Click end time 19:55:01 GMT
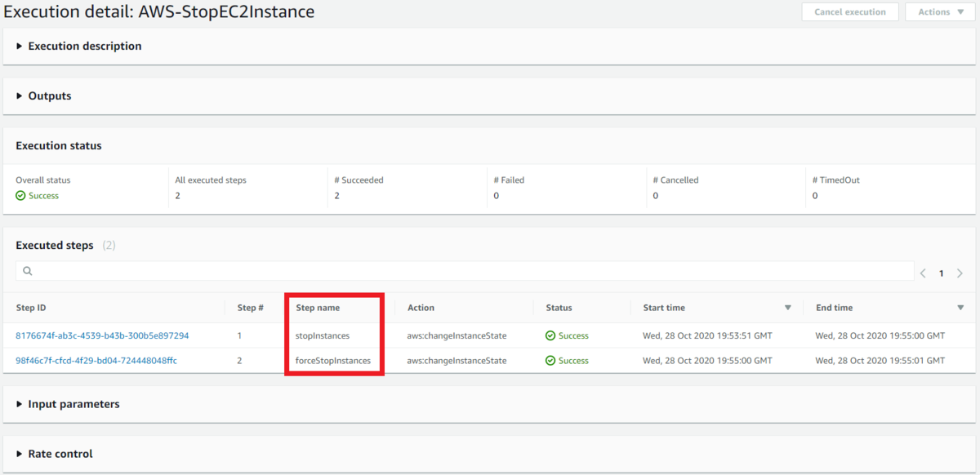 click(x=880, y=360)
